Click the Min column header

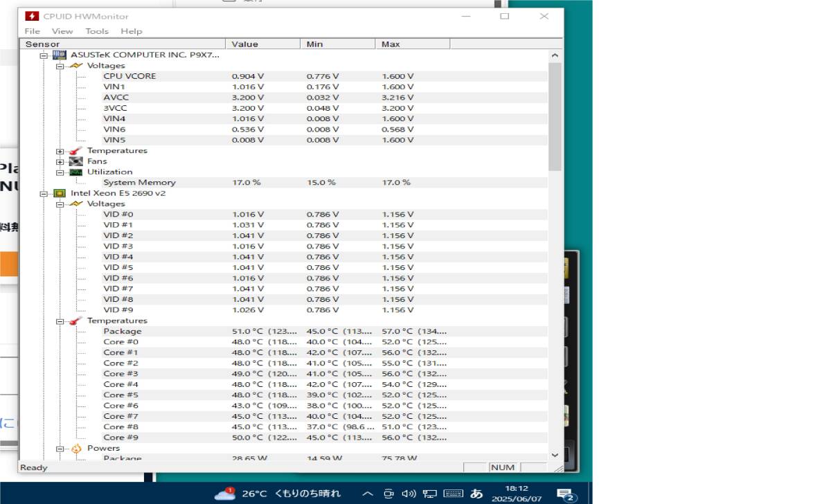point(339,44)
